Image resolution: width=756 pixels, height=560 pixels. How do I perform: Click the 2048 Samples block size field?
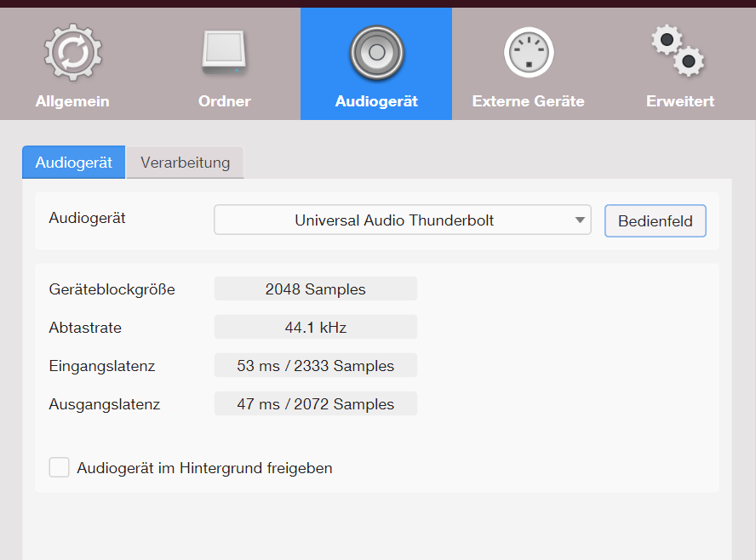point(316,289)
